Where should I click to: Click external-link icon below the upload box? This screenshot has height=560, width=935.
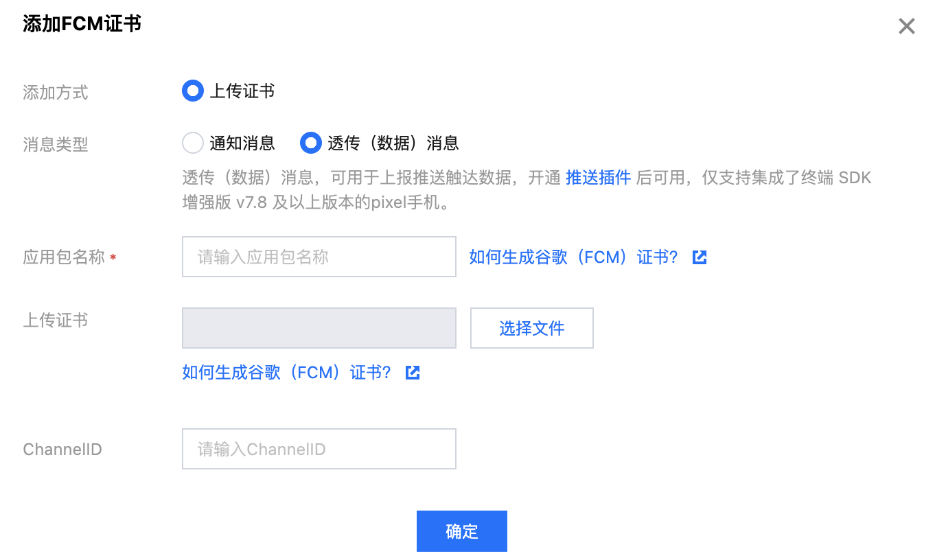[x=413, y=373]
